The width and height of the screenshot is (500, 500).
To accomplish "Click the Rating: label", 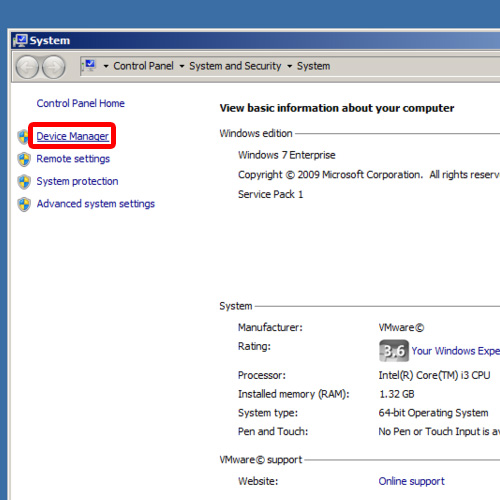I will [x=254, y=347].
